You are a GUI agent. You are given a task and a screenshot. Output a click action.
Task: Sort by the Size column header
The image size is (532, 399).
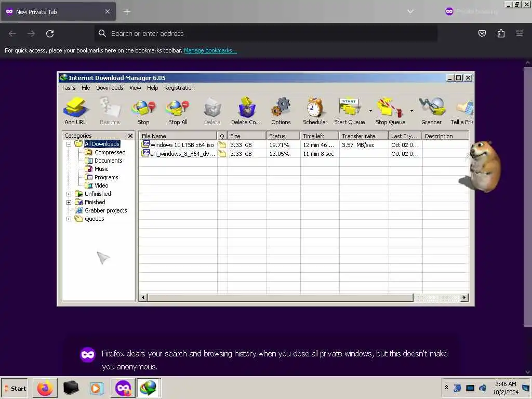pyautogui.click(x=247, y=136)
